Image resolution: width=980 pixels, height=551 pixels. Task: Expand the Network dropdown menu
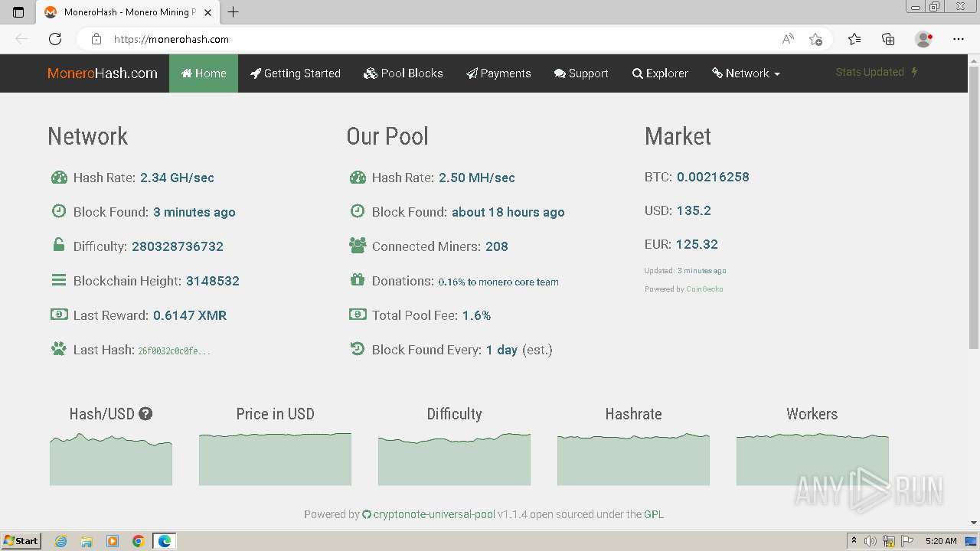746,73
